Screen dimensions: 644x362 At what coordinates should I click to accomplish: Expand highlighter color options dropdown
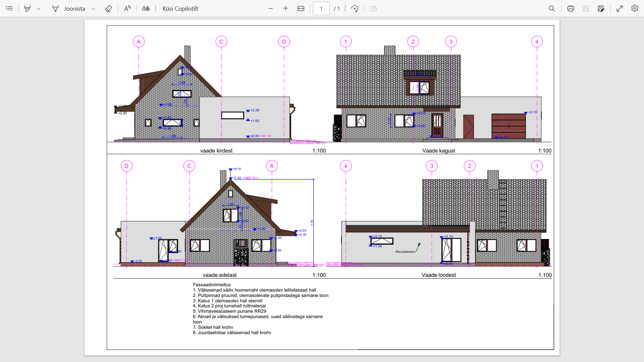[39, 9]
